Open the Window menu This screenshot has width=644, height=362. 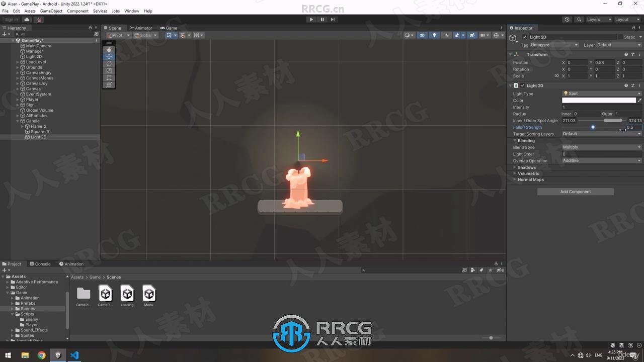[x=132, y=11]
